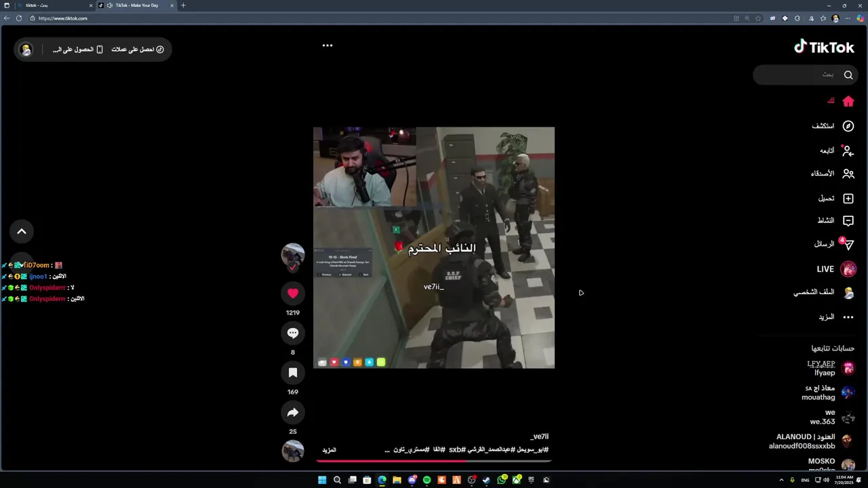
Task: Open Messages (الرسائل) sidebar item
Action: click(x=833, y=244)
